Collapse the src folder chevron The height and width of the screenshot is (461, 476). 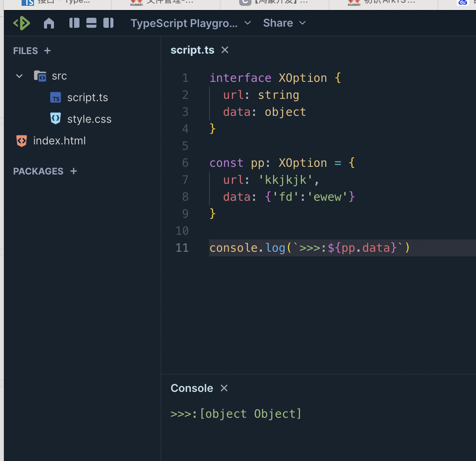click(x=19, y=76)
